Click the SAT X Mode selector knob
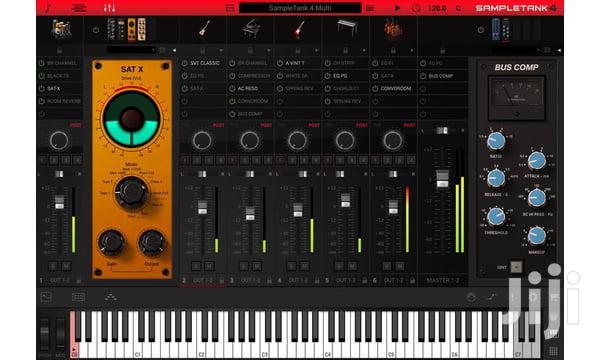The width and height of the screenshot is (600, 360). click(x=132, y=192)
